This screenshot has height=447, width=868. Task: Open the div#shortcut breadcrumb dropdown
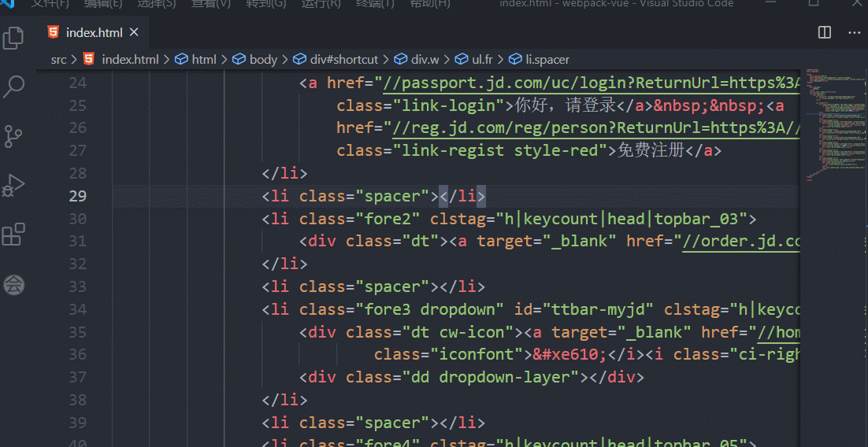click(x=343, y=59)
